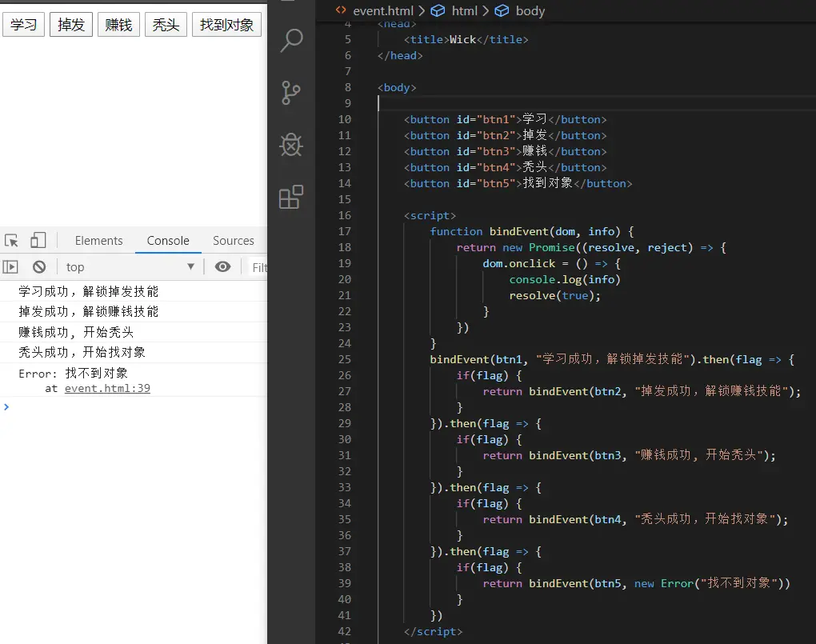Place cursor on 'function bindEvent(dom, info)'
Image resolution: width=816 pixels, height=644 pixels.
pos(525,231)
